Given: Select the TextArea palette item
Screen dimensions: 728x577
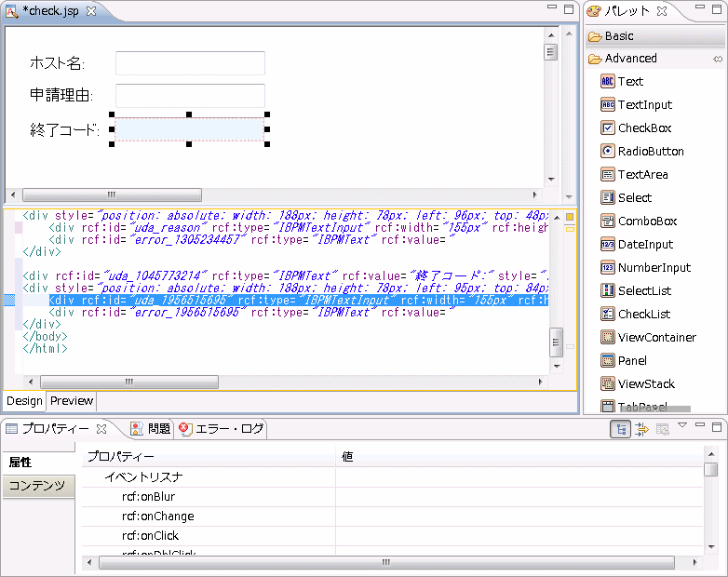Looking at the screenshot, I should [x=634, y=174].
